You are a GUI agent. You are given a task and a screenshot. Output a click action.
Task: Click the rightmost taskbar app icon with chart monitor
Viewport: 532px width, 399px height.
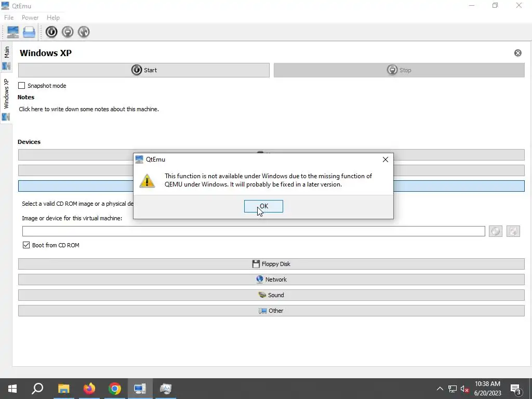coord(166,389)
